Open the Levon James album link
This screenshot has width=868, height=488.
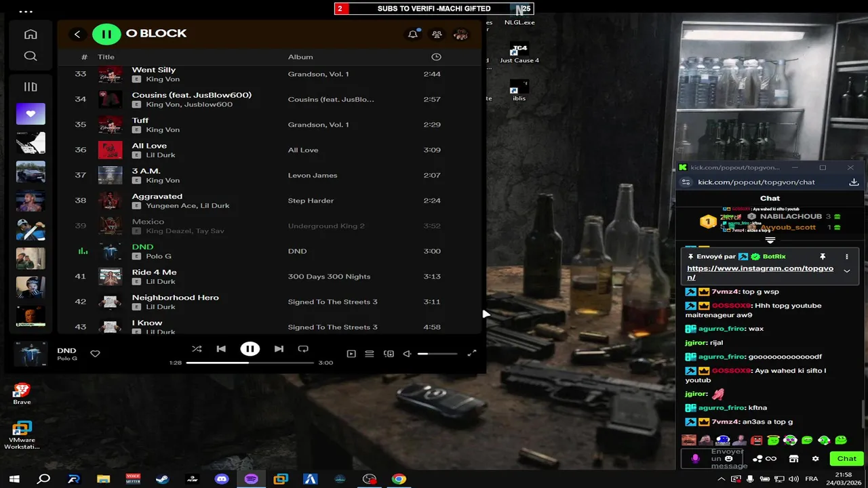coord(313,176)
